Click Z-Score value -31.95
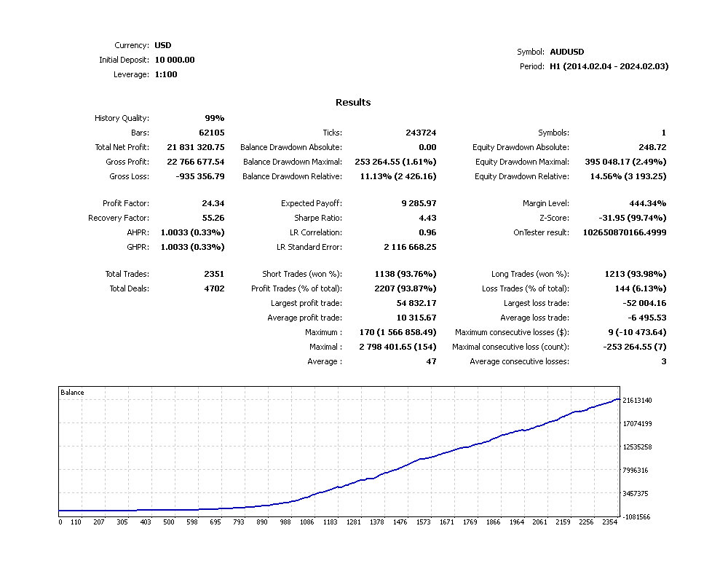Image resolution: width=728 pixels, height=574 pixels. [x=633, y=218]
